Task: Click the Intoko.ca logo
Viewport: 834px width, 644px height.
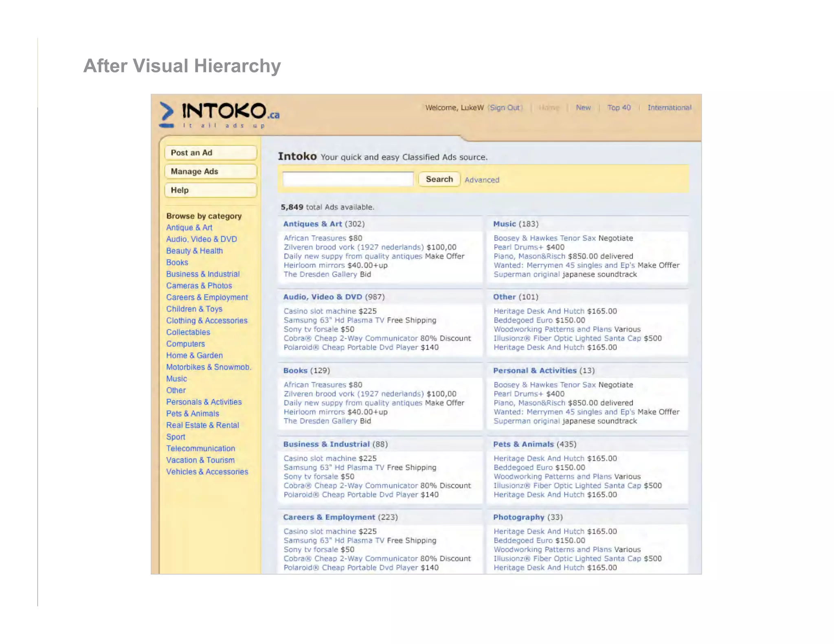Action: [219, 115]
